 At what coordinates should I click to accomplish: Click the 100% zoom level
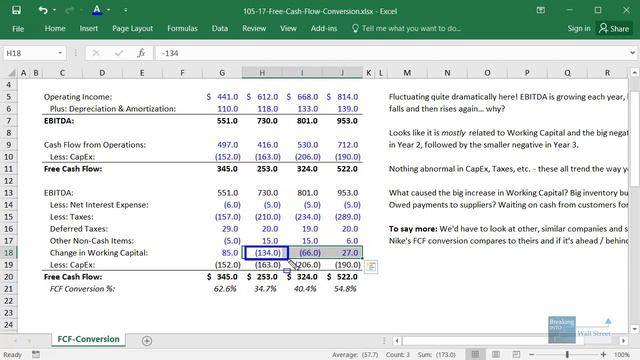pos(622,354)
